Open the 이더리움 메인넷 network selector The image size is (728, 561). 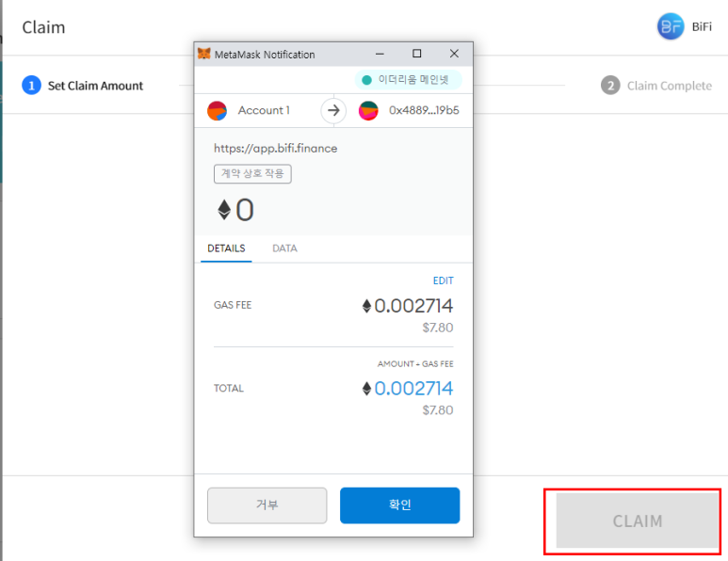tap(409, 80)
